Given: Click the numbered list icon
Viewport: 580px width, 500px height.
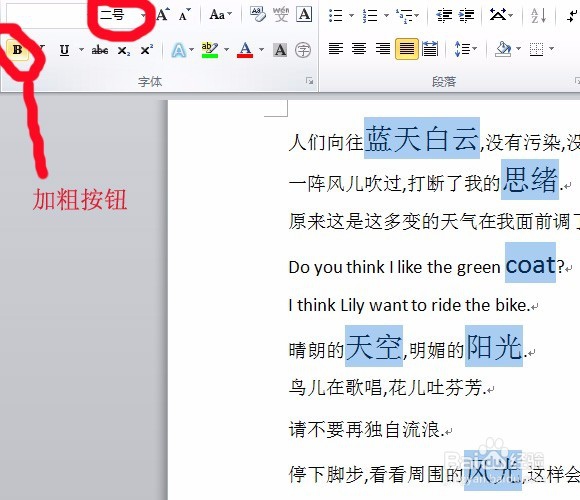Looking at the screenshot, I should coord(370,16).
